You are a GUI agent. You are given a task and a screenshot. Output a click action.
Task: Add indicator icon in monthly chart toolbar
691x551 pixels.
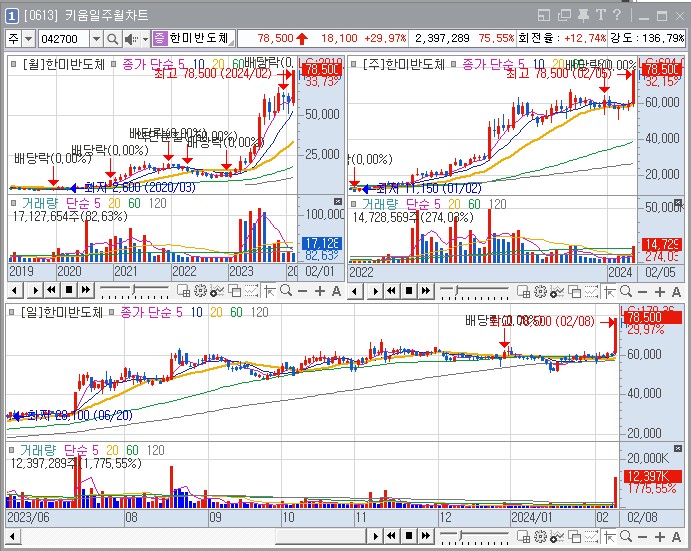click(x=217, y=291)
